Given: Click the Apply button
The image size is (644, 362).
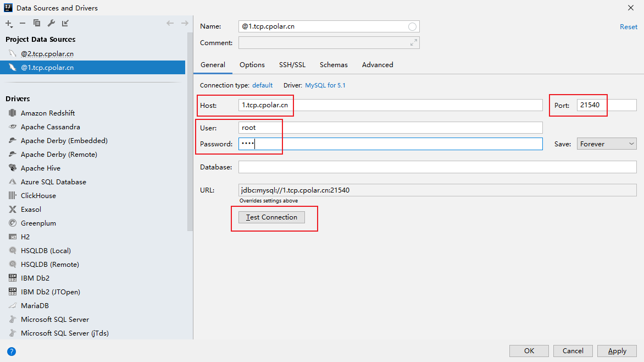Looking at the screenshot, I should point(617,351).
